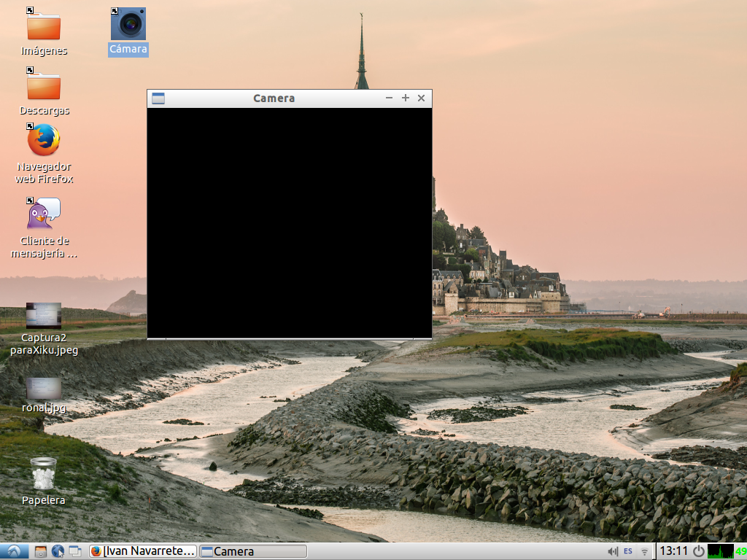The width and height of the screenshot is (747, 560).
Task: Open the Imágenes folder icon
Action: (43, 26)
